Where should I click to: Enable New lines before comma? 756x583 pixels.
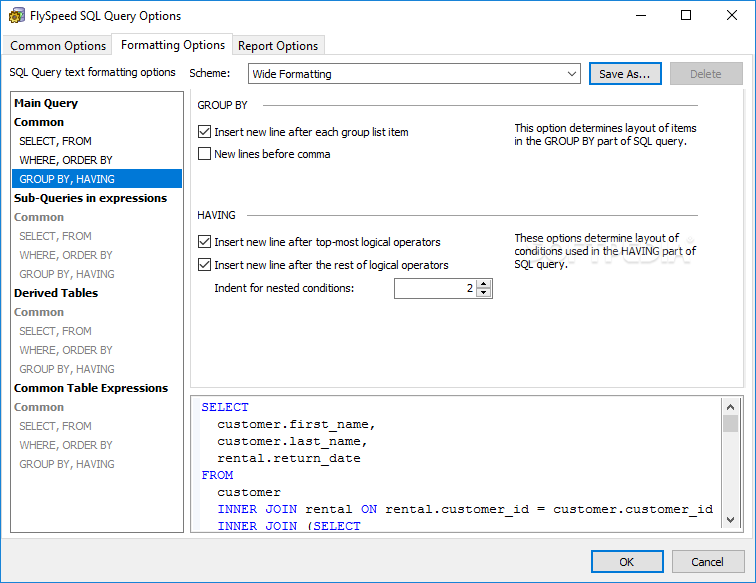click(x=205, y=154)
